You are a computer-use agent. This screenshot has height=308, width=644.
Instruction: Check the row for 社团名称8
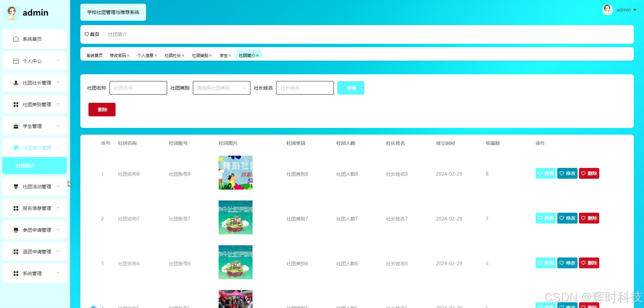86,174
